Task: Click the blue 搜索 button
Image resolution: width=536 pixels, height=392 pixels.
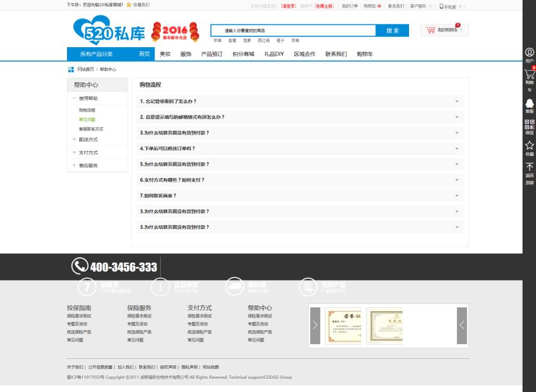Action: (392, 31)
